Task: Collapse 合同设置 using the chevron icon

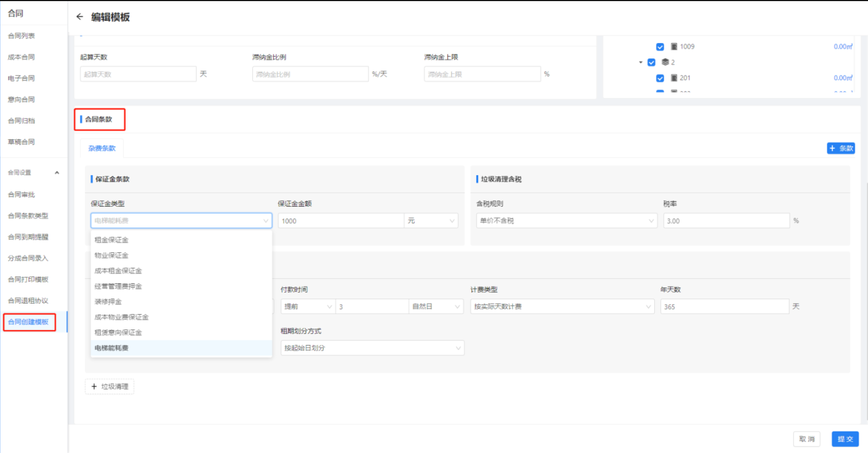Action: click(57, 172)
